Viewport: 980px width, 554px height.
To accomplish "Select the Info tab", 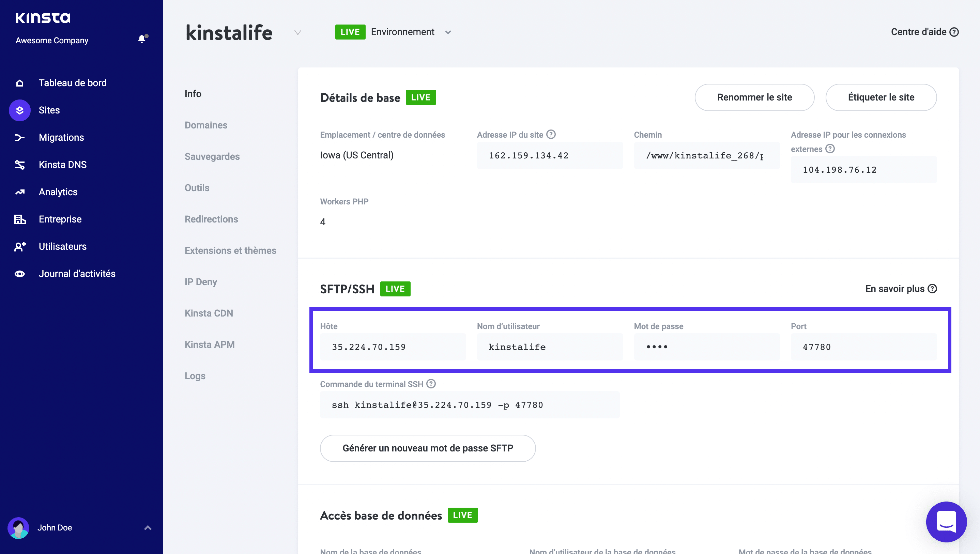I will pos(193,94).
